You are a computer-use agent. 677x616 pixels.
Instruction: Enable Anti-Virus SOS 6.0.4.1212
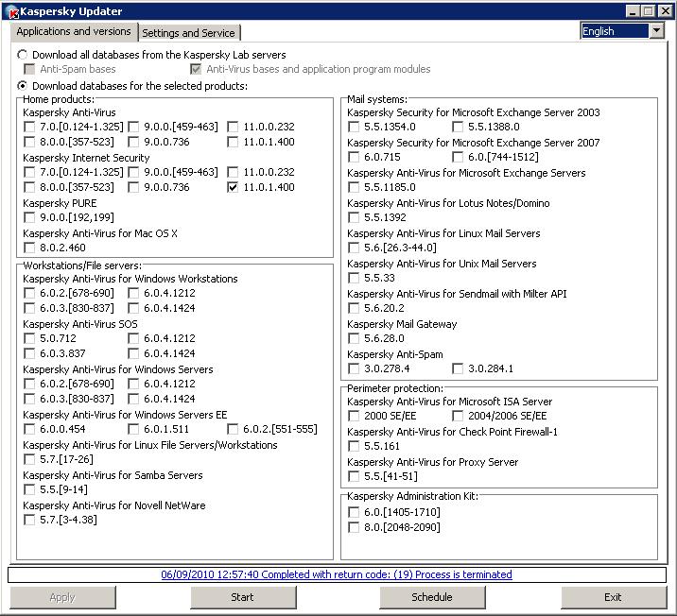point(133,338)
